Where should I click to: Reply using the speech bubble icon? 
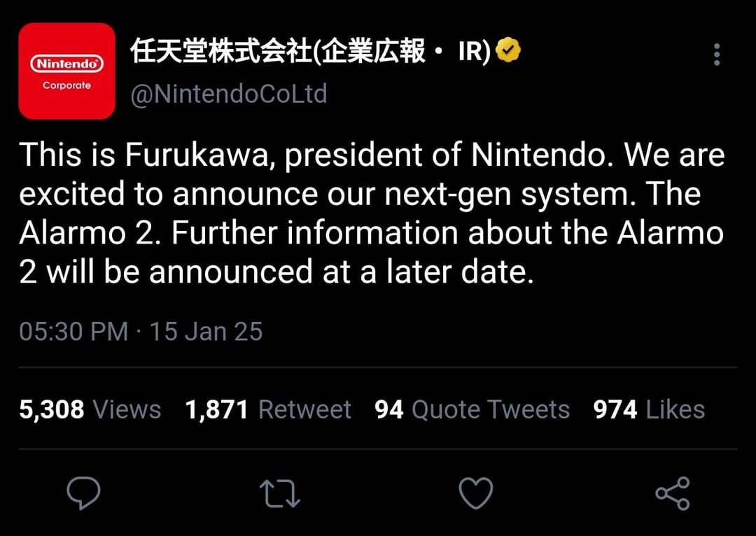point(83,493)
